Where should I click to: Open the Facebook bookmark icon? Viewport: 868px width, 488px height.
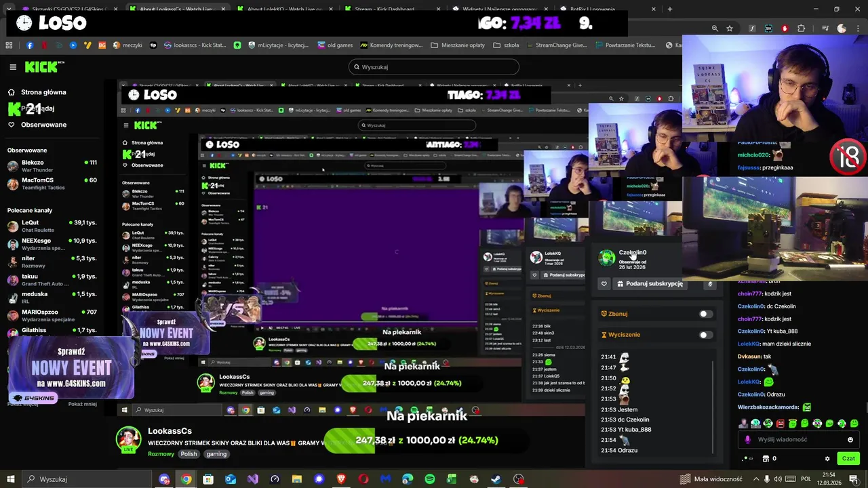click(30, 45)
